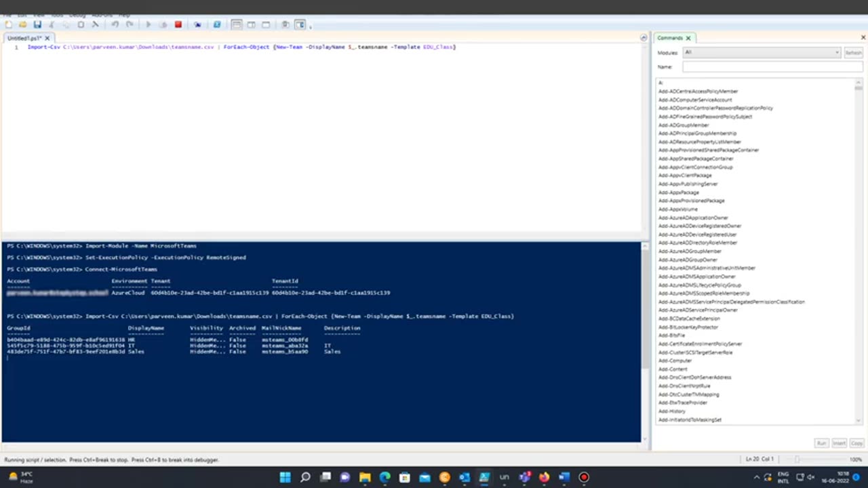Open the weather widget on taskbar
This screenshot has height=488, width=868.
19,477
